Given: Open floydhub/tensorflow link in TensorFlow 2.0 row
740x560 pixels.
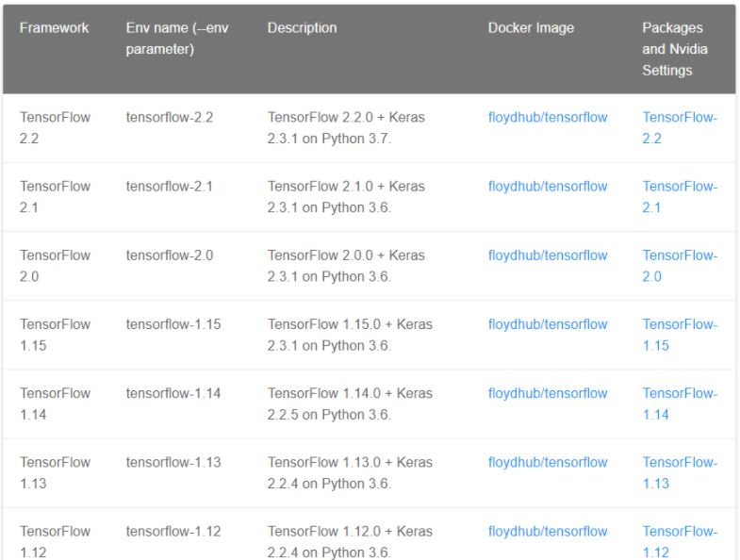Looking at the screenshot, I should coord(548,255).
